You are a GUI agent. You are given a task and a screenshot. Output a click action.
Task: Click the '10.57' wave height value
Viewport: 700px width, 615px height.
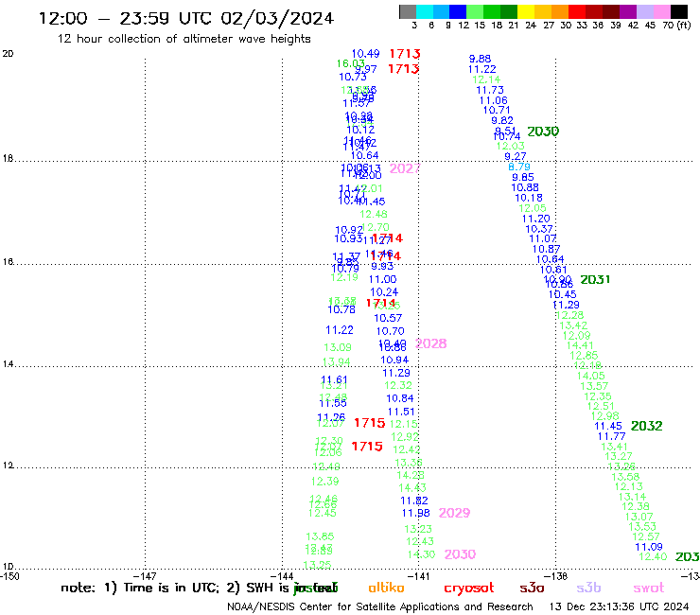click(x=388, y=318)
